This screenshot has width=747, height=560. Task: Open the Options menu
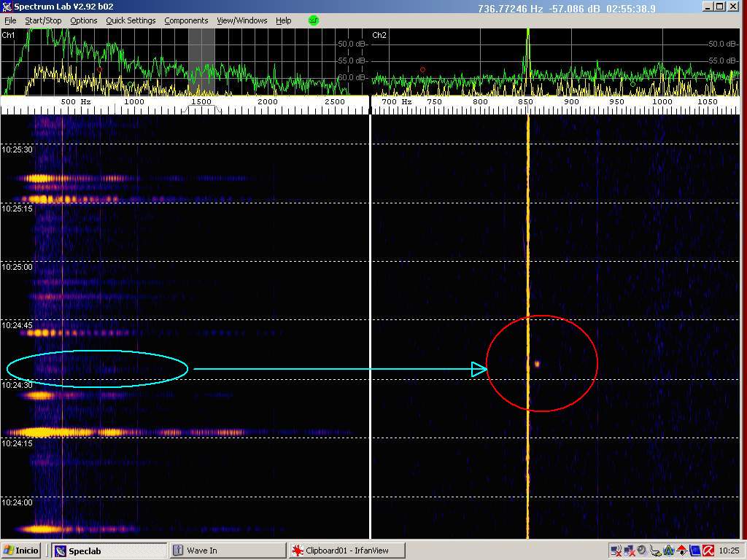[x=83, y=20]
